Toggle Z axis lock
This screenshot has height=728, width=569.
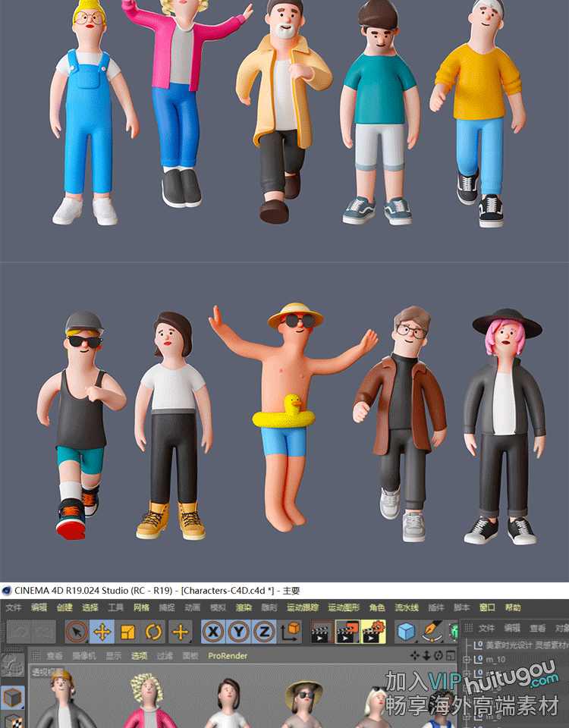[264, 632]
